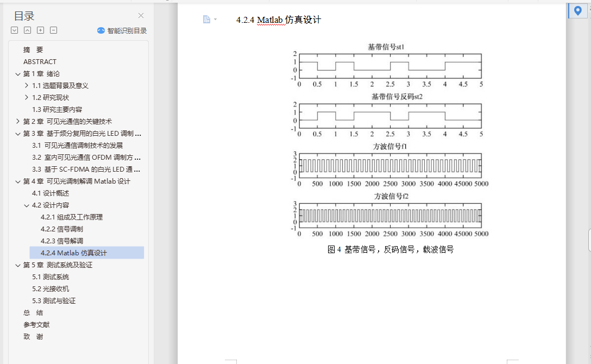Click the minus level icon in 目录 toolbar
This screenshot has width=591, height=364.
54,30
